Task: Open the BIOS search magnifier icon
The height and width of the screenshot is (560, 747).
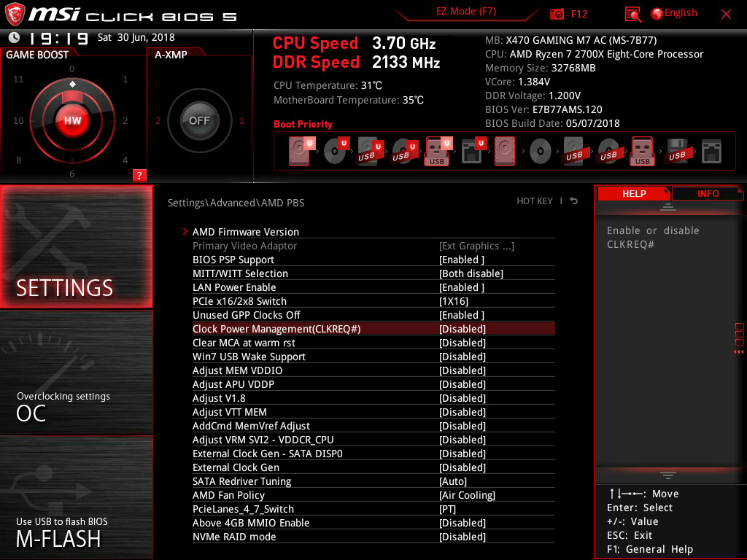Action: tap(632, 15)
